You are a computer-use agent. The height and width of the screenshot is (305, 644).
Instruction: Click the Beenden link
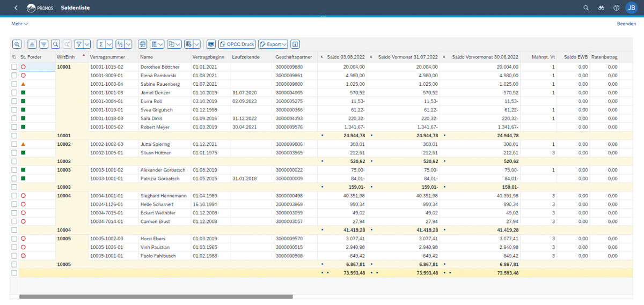tap(626, 24)
